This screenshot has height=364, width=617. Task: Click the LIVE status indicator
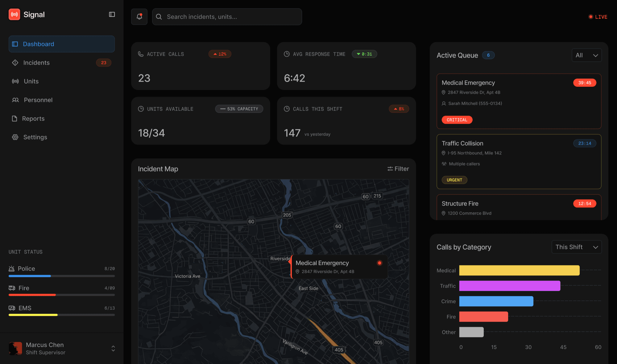(x=598, y=17)
